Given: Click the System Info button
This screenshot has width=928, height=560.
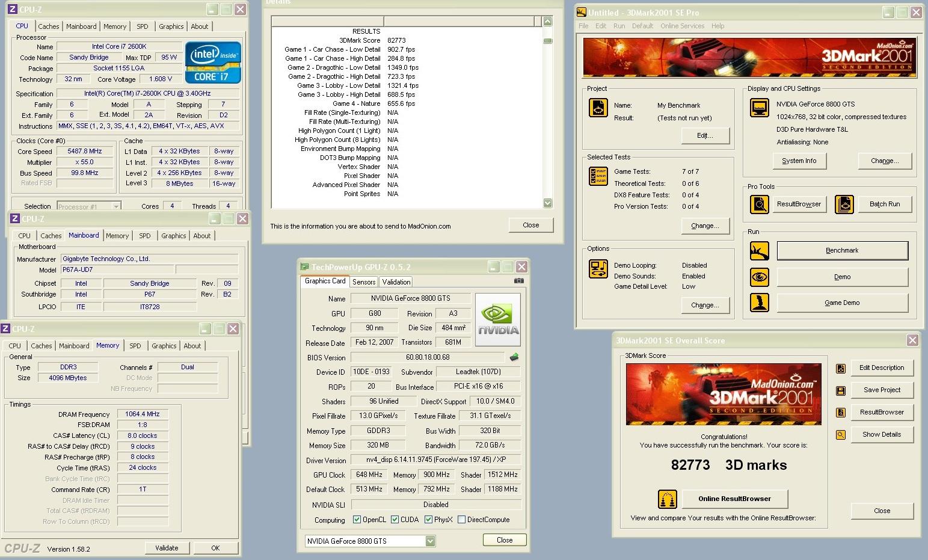Looking at the screenshot, I should tap(799, 161).
